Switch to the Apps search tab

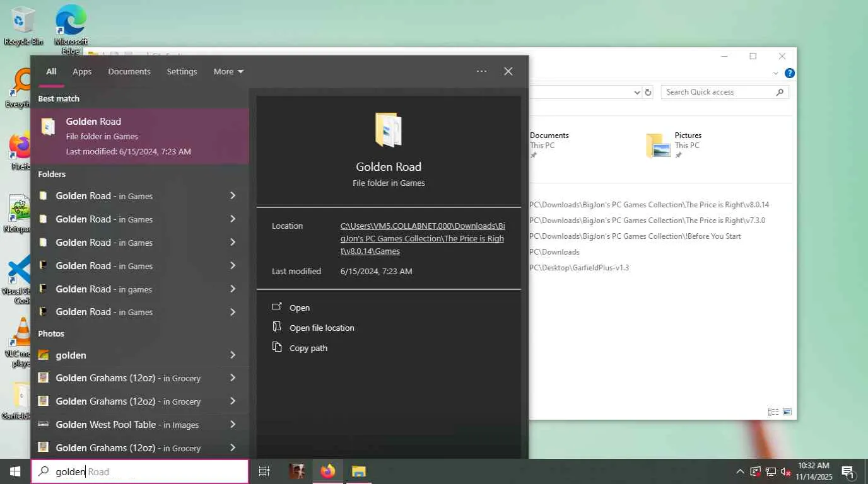coord(82,71)
